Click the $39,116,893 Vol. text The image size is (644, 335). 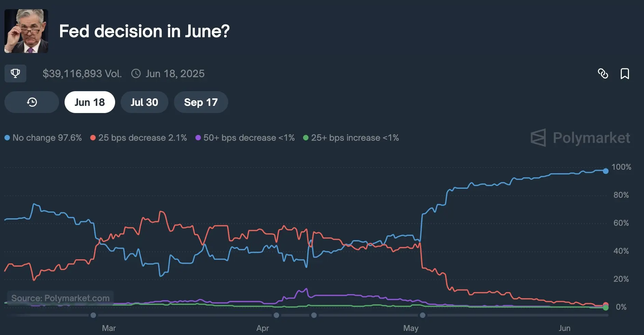click(82, 73)
